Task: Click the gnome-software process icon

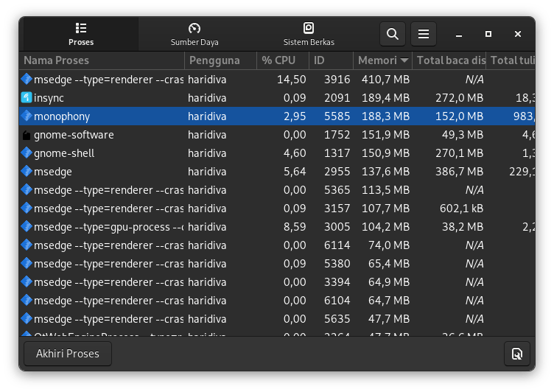Action: coord(27,135)
